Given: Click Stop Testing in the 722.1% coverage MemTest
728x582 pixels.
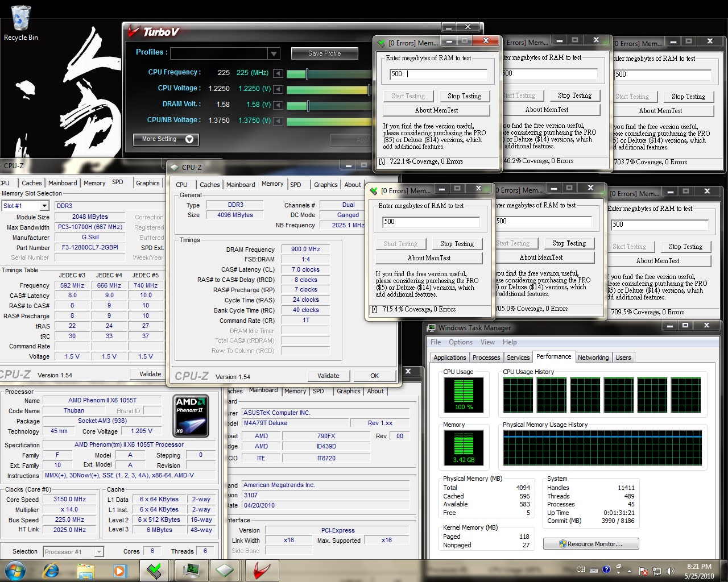Looking at the screenshot, I should point(464,96).
